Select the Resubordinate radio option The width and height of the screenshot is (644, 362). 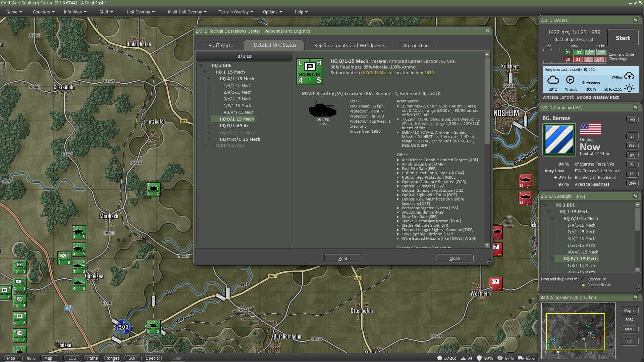pyautogui.click(x=583, y=285)
